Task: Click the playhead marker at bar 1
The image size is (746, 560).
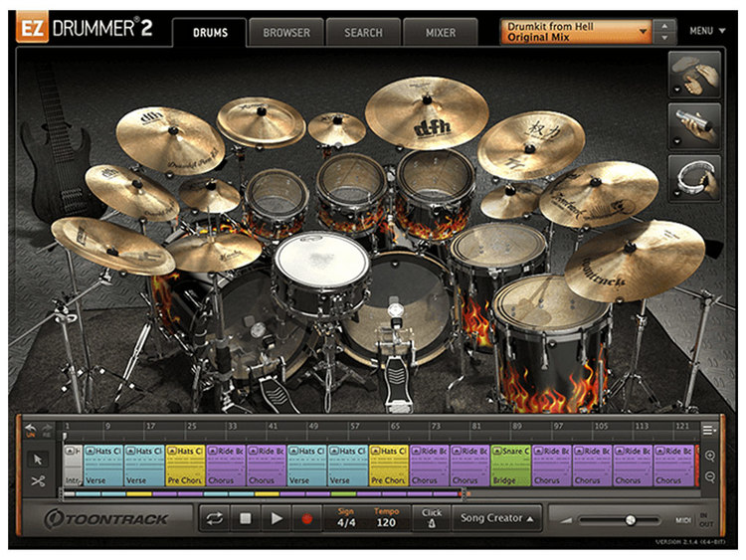Action: coord(66,436)
